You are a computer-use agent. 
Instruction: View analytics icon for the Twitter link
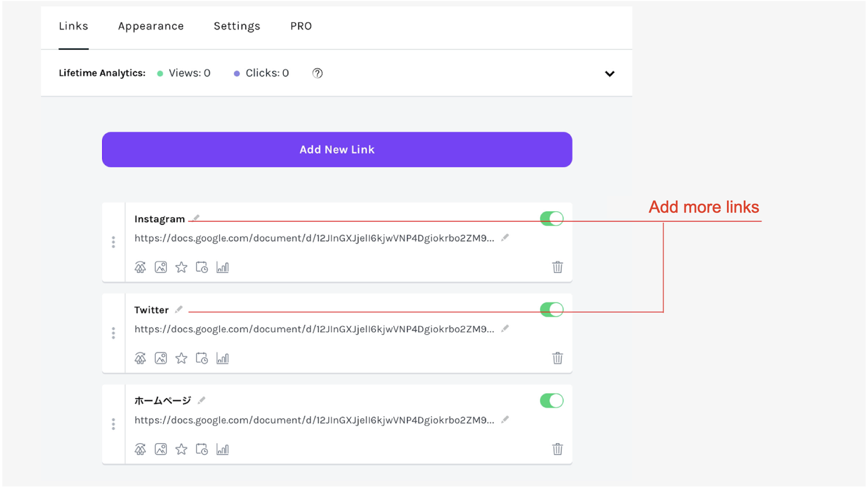[x=222, y=358]
